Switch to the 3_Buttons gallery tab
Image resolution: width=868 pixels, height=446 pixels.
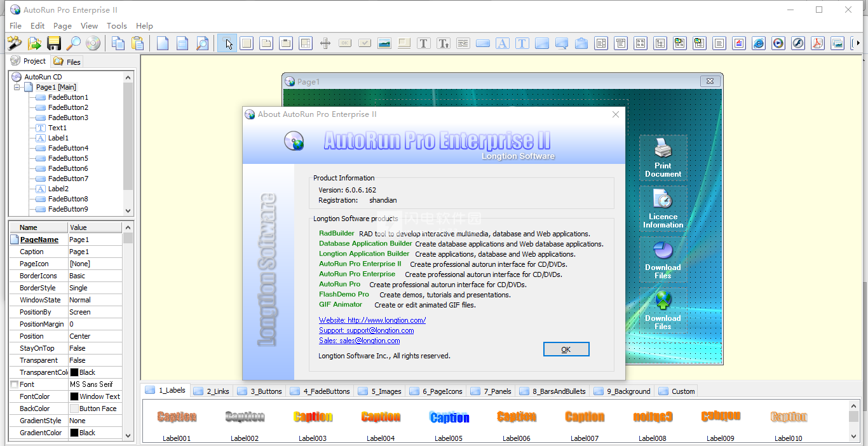pos(259,391)
